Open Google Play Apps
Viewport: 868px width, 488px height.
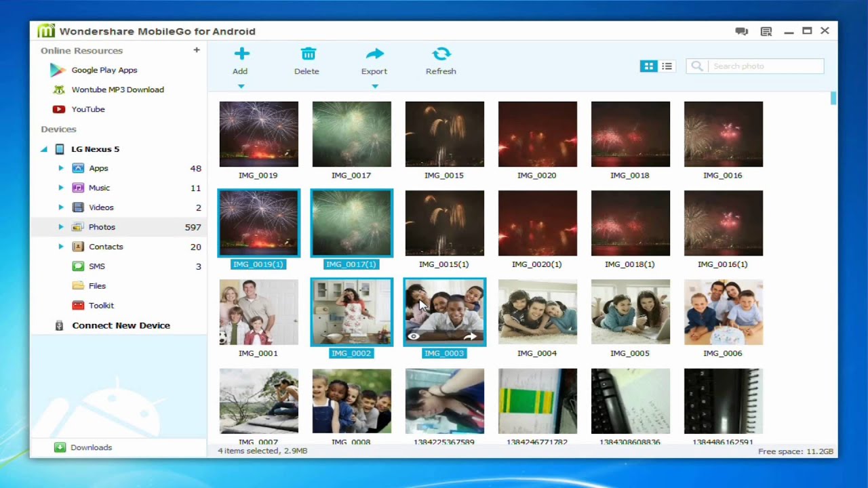click(104, 70)
